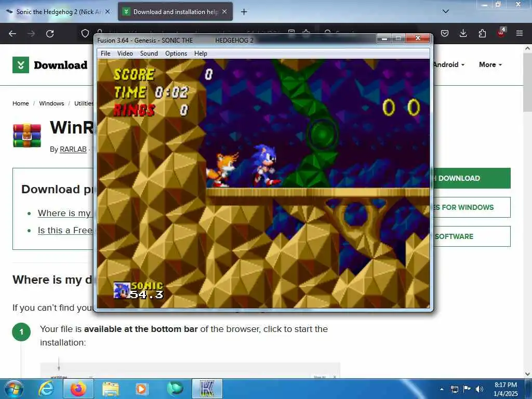Click the Download site logo

click(x=50, y=65)
